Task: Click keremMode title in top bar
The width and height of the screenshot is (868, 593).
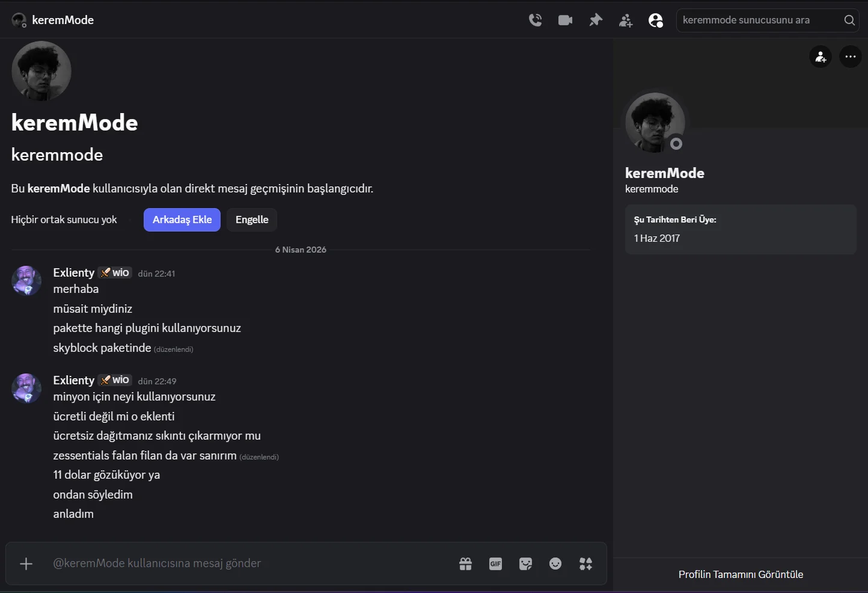Action: [63, 20]
